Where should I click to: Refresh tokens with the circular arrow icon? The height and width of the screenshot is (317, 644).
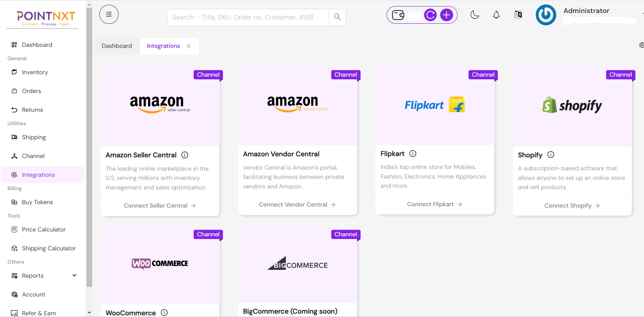(x=430, y=15)
